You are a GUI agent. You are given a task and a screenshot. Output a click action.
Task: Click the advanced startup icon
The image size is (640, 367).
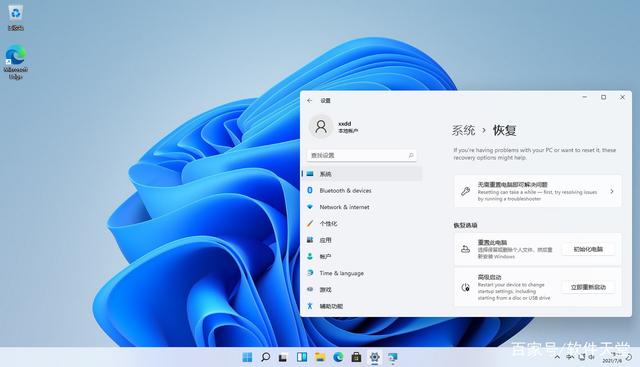[465, 287]
